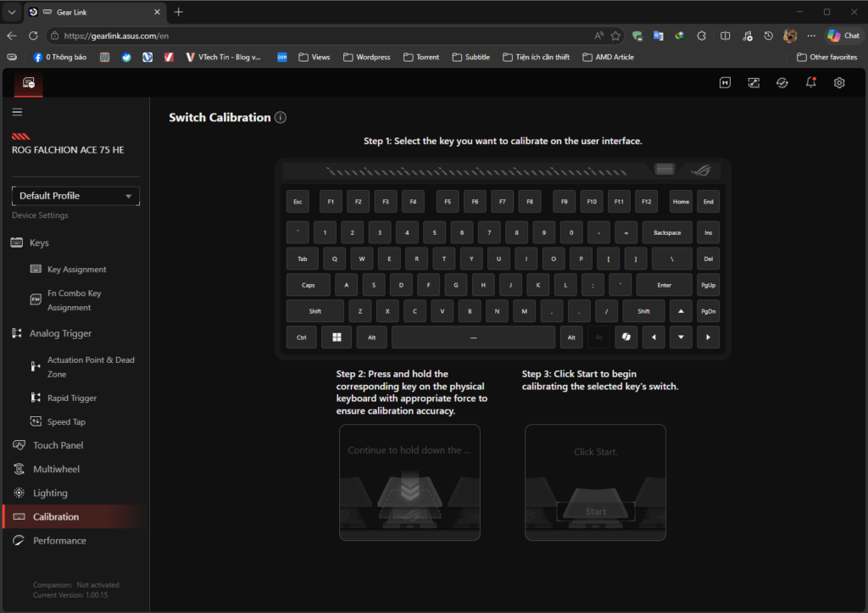The image size is (868, 613).
Task: Open the Default Profile dropdown
Action: click(x=75, y=196)
